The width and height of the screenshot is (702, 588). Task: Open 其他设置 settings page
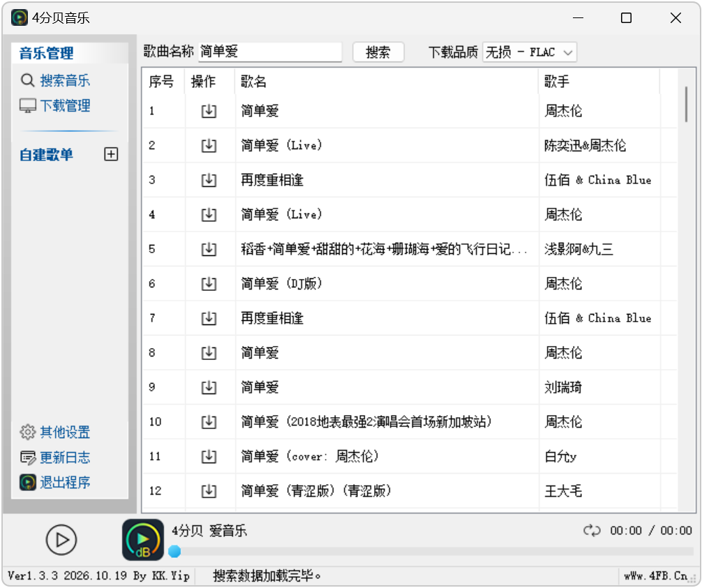point(65,432)
